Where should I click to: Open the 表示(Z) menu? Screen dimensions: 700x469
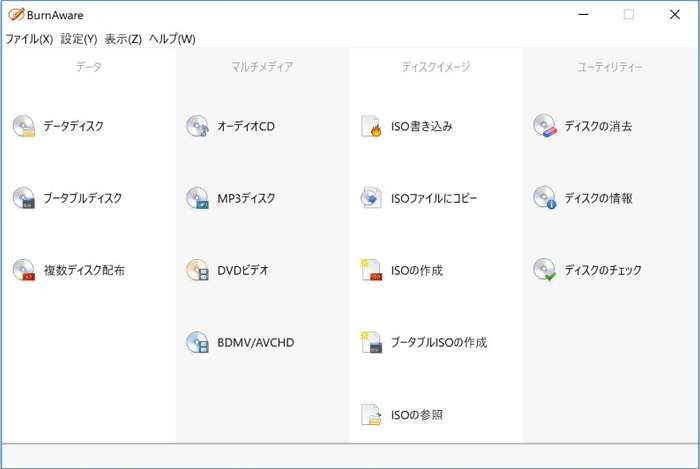pos(123,39)
